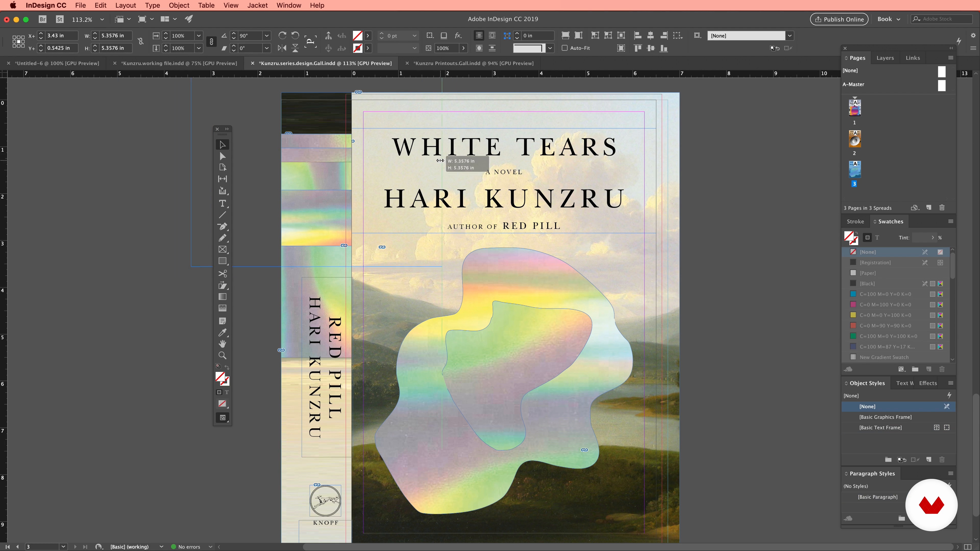Select the Line tool
Viewport: 980px width, 551px height.
click(x=223, y=215)
